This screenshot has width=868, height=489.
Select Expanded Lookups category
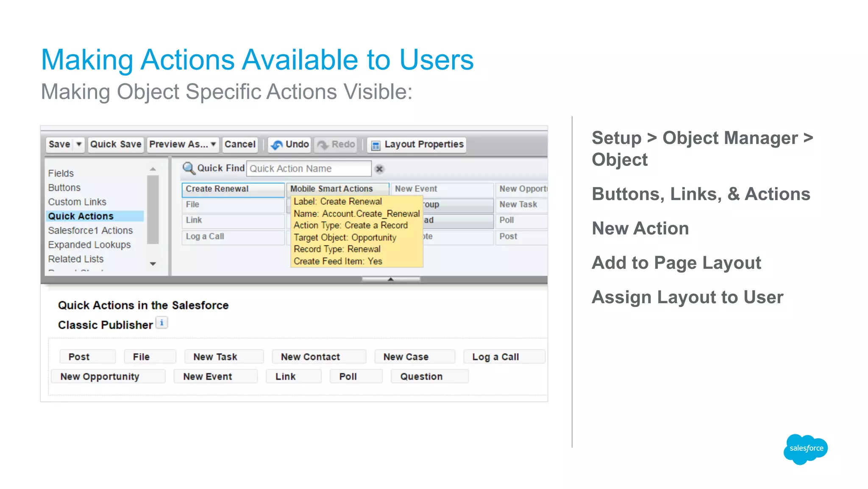pos(89,245)
